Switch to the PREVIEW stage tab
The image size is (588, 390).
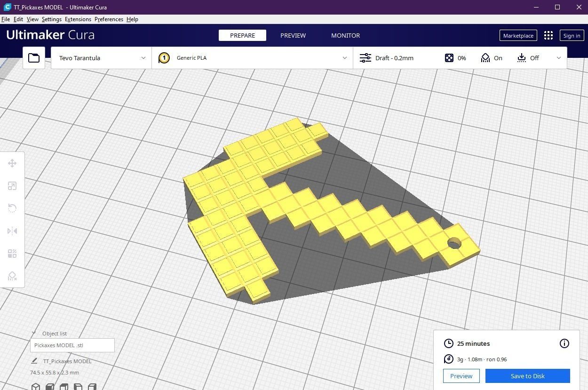pos(293,35)
